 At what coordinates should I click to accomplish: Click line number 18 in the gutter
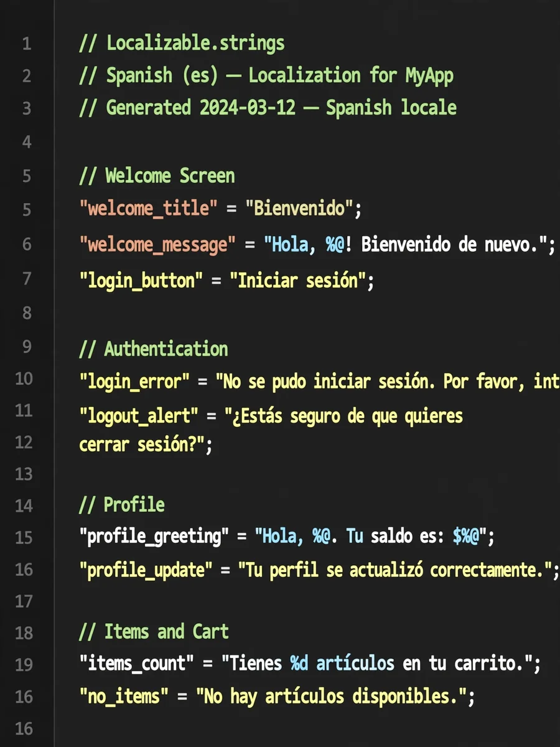pos(24,632)
